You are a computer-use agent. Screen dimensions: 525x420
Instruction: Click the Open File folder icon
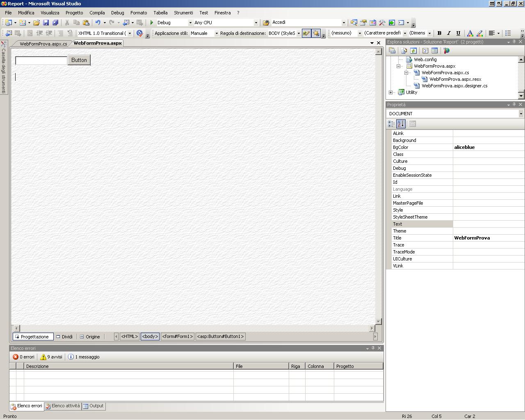coord(37,23)
